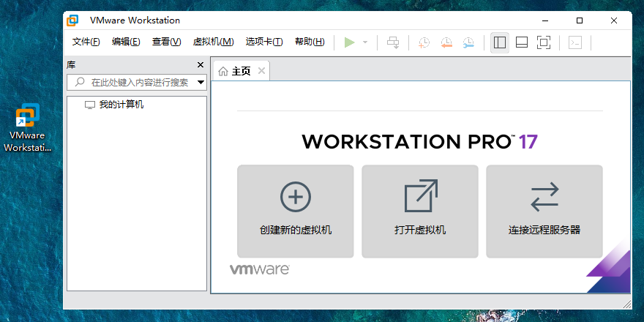Viewport: 644px width, 322px height.
Task: Click 连接远程服务器 tile
Action: coord(544,211)
